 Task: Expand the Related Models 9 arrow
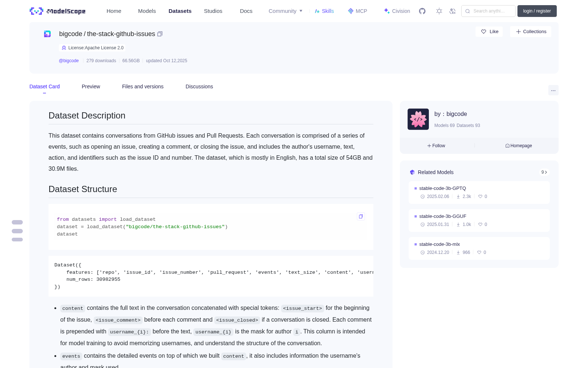[544, 172]
